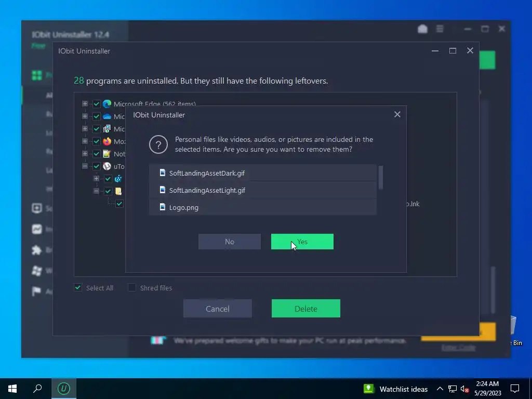Open the hamburger menu in main window
Screen dimensions: 532x399
[x=440, y=29]
